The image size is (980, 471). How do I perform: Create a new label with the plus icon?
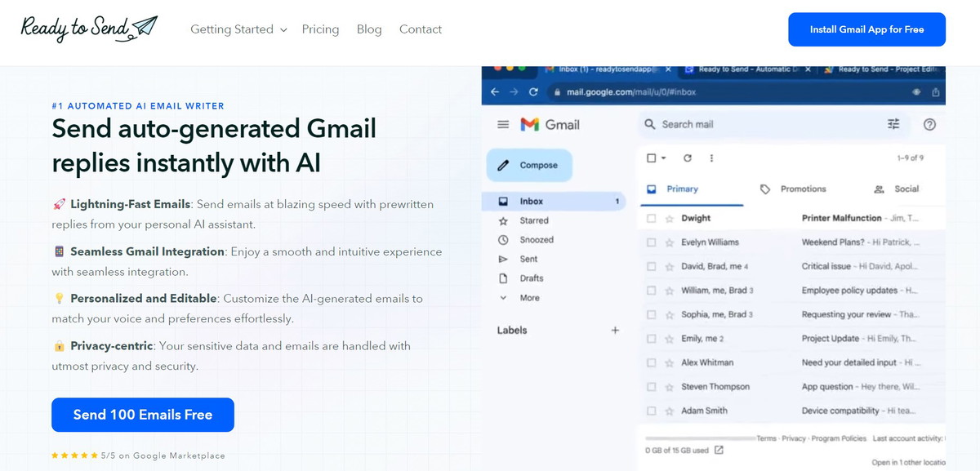615,331
